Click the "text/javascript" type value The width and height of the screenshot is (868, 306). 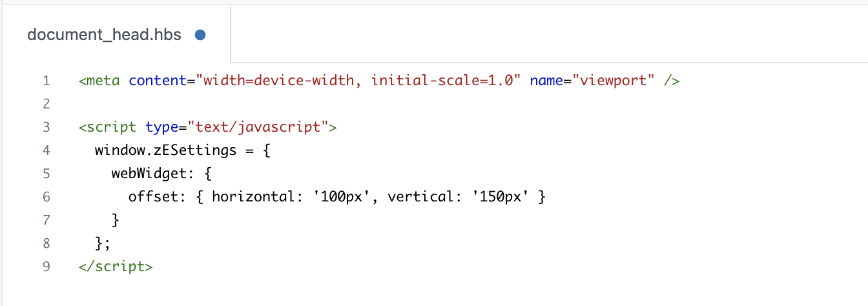pyautogui.click(x=257, y=127)
